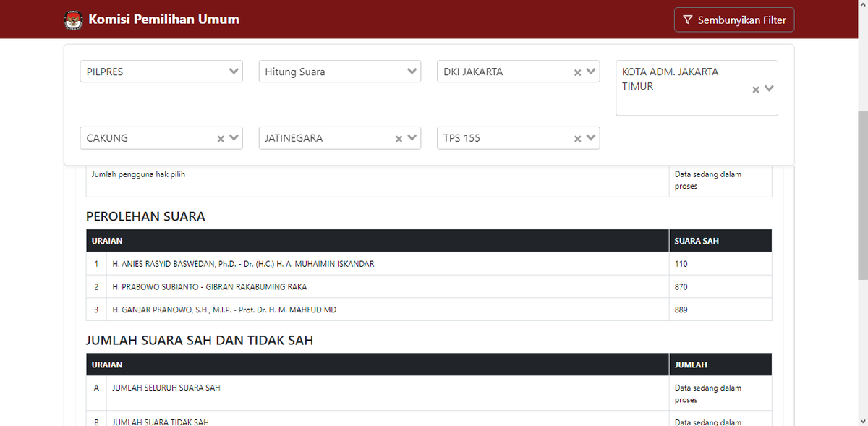This screenshot has width=868, height=426.
Task: Click the PEROLEHAN SUARA heading
Action: coord(145,216)
